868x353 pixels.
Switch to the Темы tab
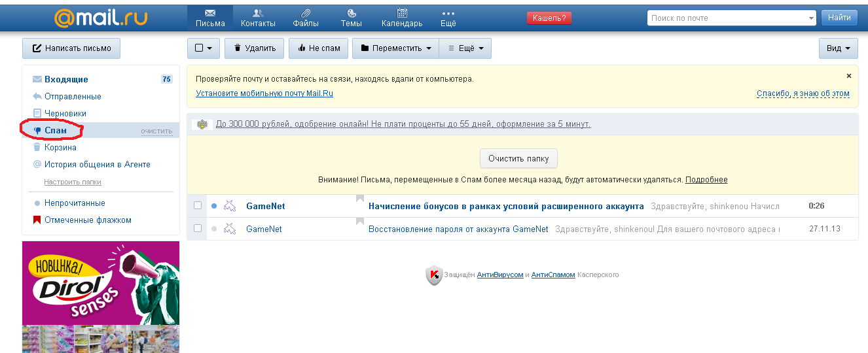352,18
